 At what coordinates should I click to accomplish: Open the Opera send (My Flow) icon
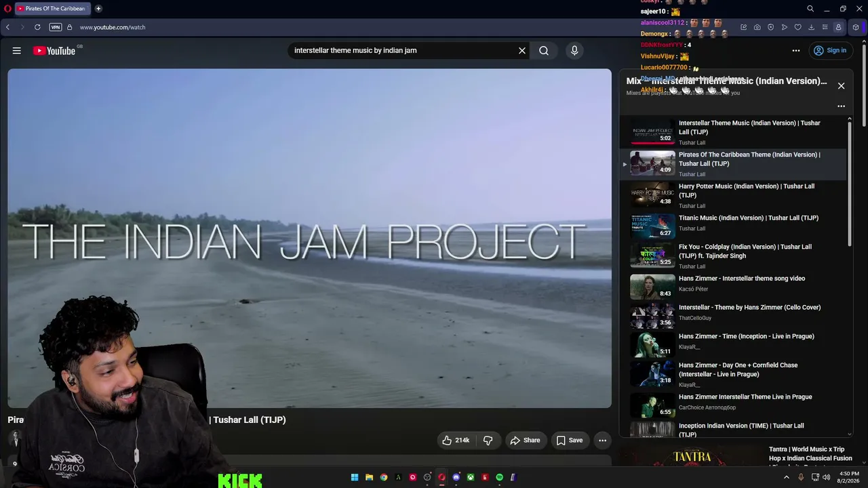point(785,27)
